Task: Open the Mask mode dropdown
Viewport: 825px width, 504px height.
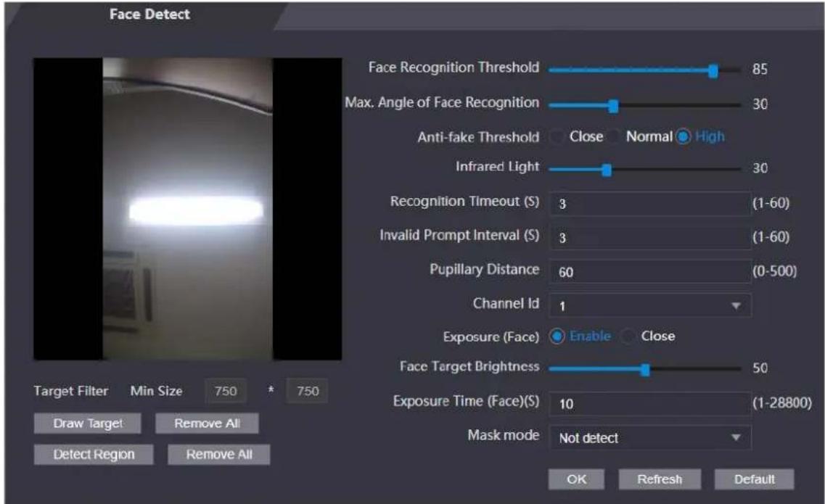Action: [650, 438]
